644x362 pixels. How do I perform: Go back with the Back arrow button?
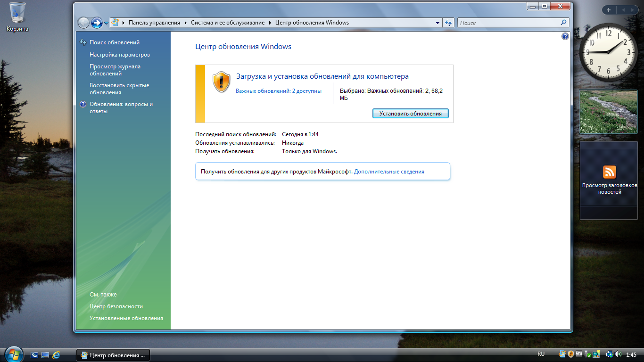click(83, 23)
